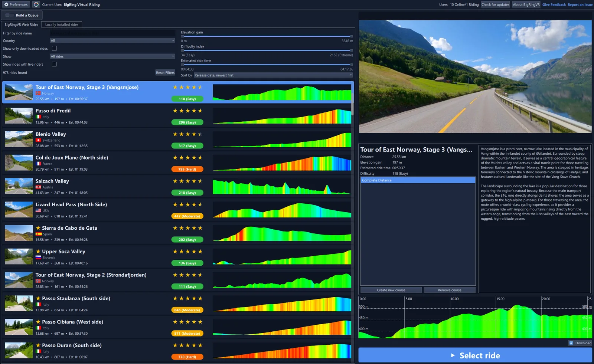Click the Col de Joux Plane thumbnail
594x364 pixels.
pos(19,163)
